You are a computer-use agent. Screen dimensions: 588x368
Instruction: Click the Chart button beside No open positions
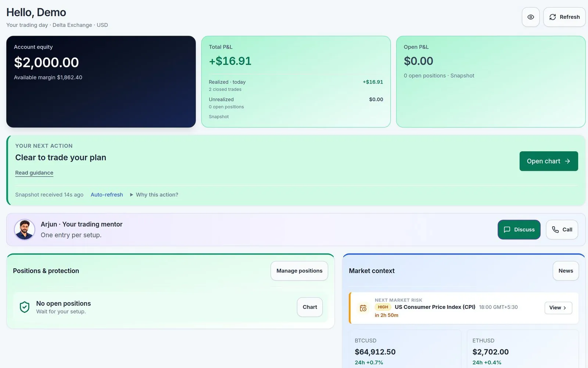[x=310, y=307]
